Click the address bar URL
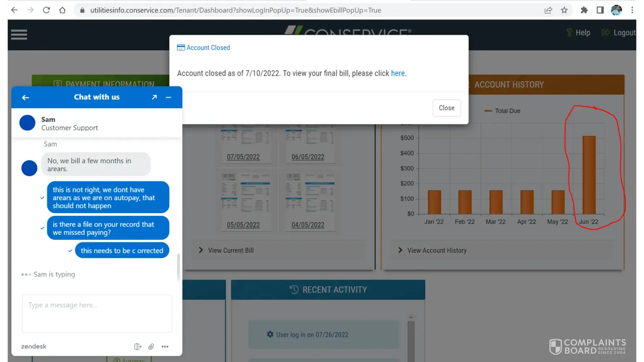Viewport: 644px width, 362px height. (x=235, y=10)
